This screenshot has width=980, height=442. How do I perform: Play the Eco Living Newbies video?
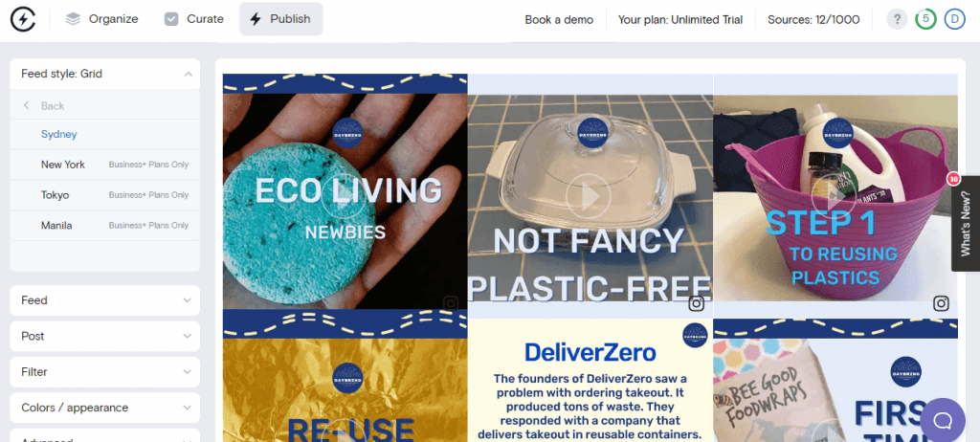345,197
